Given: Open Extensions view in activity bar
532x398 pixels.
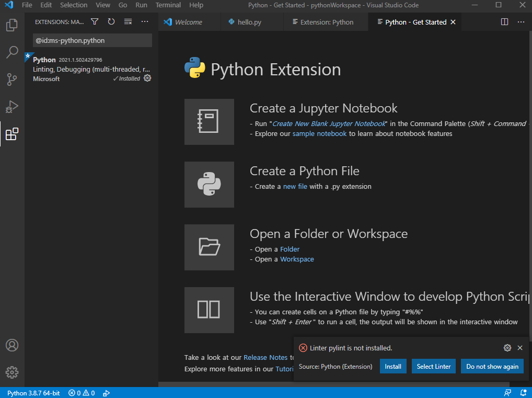Looking at the screenshot, I should tap(12, 134).
